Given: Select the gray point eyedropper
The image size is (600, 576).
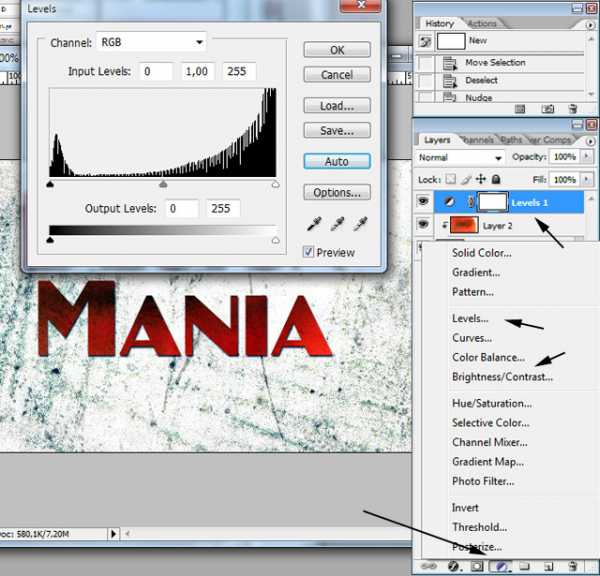Looking at the screenshot, I should pos(335,223).
